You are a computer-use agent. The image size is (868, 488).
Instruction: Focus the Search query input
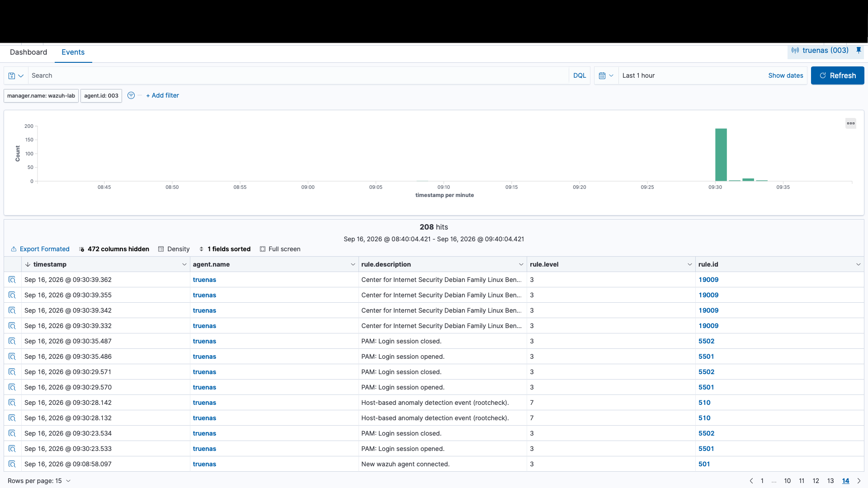tap(298, 75)
